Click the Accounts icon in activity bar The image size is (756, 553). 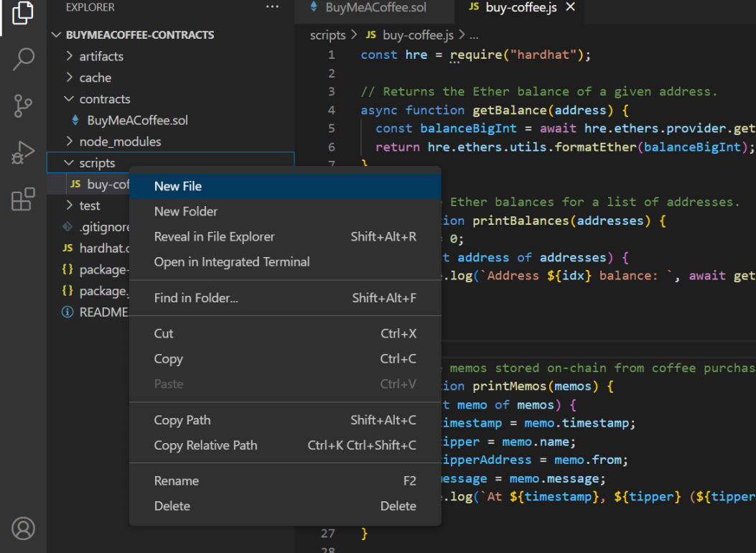coord(23,528)
